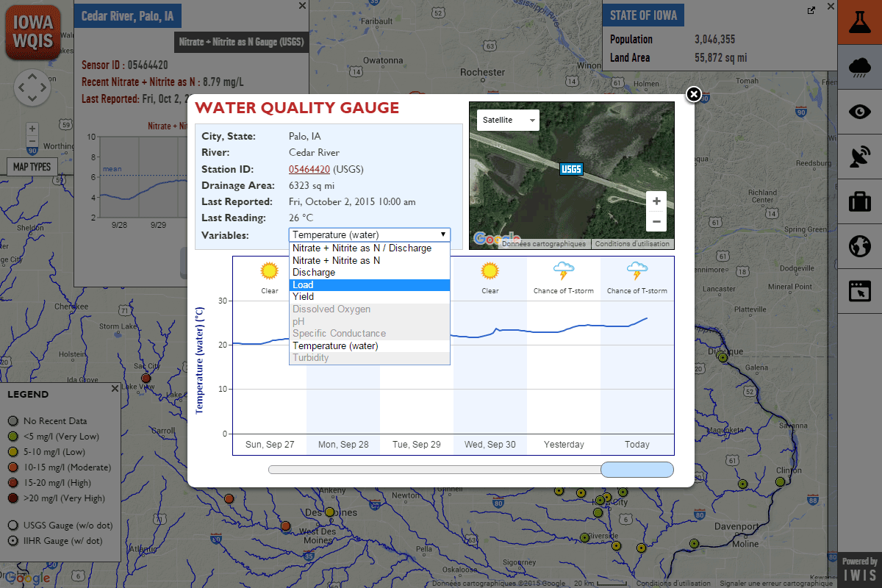882x588 pixels.
Task: Zoom in on the satellite minimap
Action: pyautogui.click(x=656, y=201)
